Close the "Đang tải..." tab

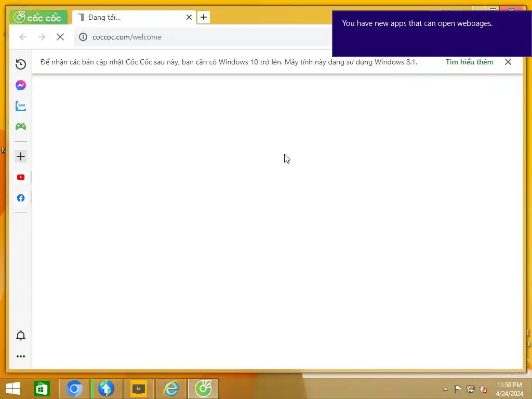[x=189, y=17]
